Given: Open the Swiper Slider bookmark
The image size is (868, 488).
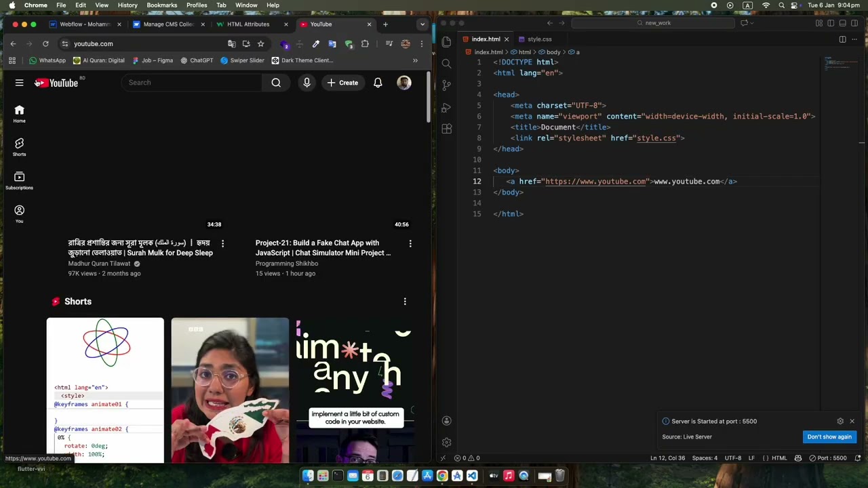Looking at the screenshot, I should tap(242, 60).
